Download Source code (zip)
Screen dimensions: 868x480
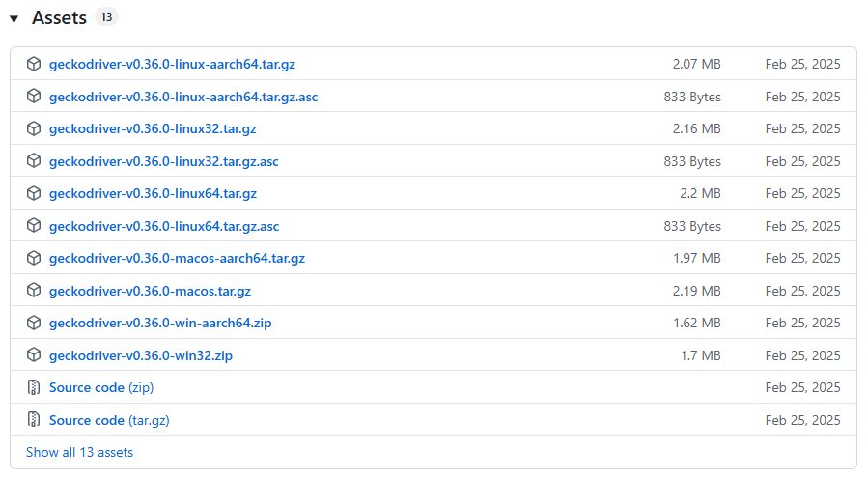(101, 387)
